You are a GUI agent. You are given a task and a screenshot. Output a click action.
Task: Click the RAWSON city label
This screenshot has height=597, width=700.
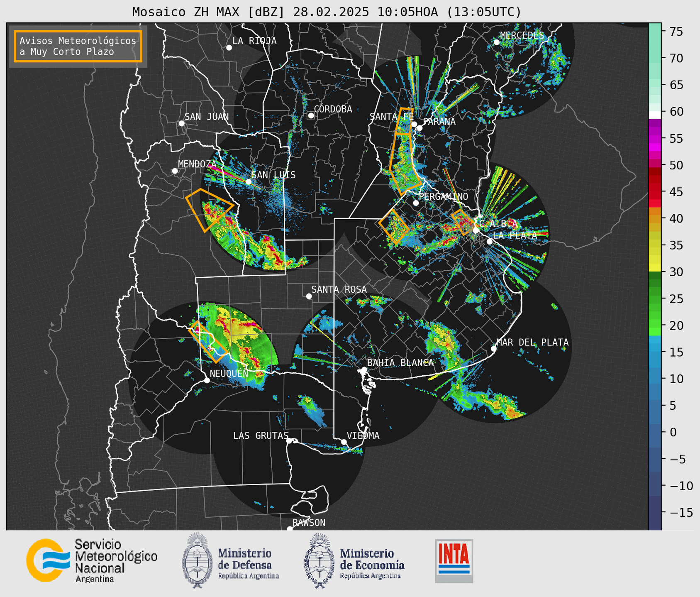[309, 522]
